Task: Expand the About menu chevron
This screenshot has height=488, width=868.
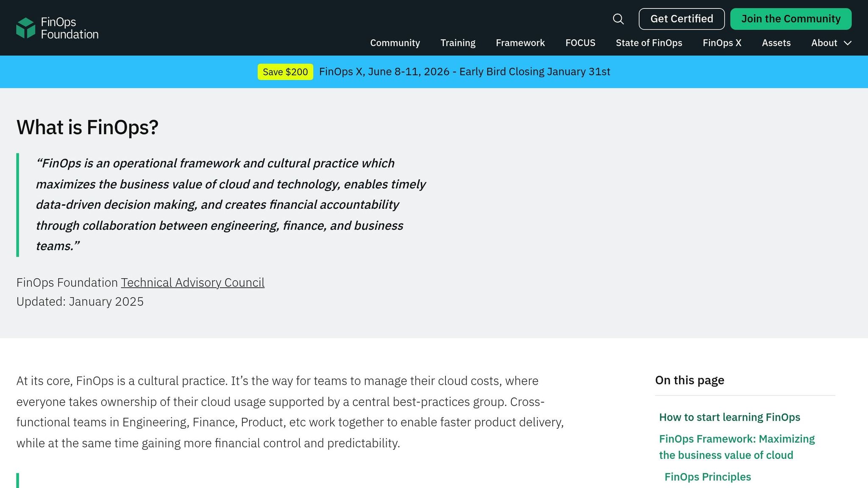Action: (848, 43)
